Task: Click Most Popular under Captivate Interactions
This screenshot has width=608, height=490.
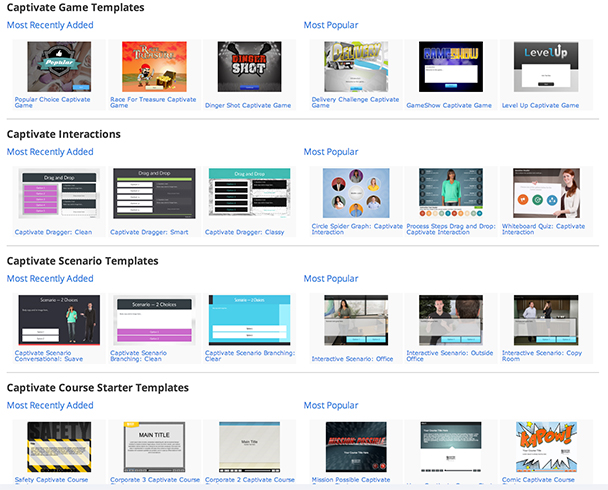Action: click(330, 152)
